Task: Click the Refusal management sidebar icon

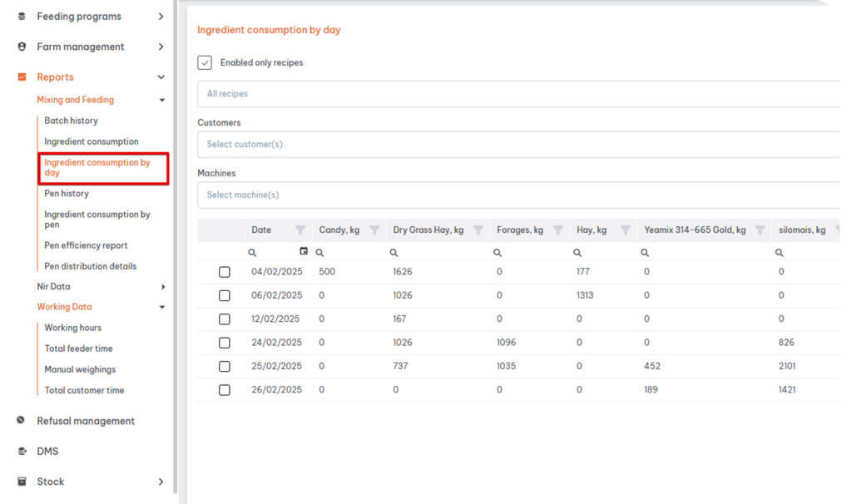Action: [21, 420]
